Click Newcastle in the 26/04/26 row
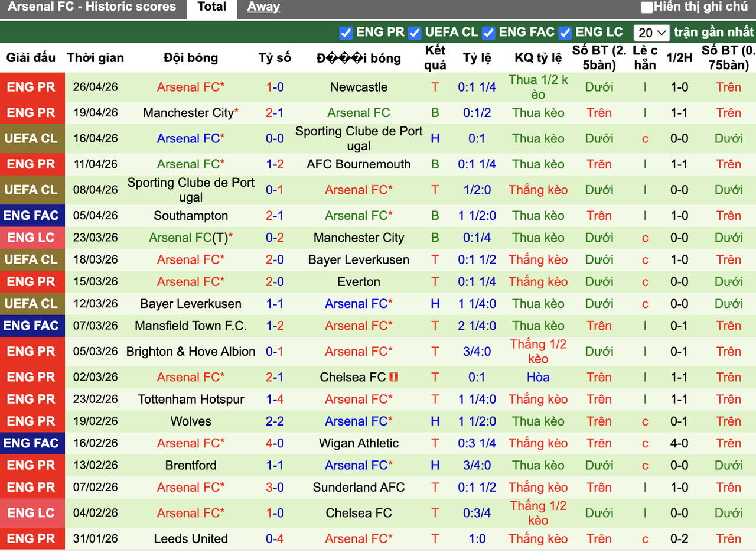Viewport: 756px width, 552px height. coord(359,87)
